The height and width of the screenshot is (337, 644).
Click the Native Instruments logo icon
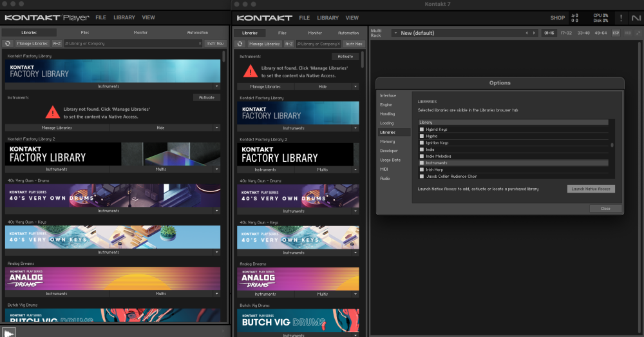pos(636,17)
